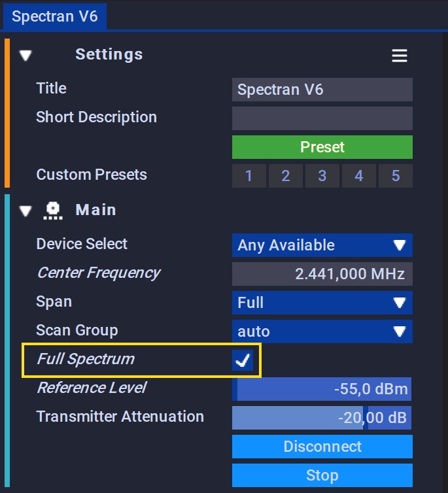Click the green Preset button

click(322, 147)
